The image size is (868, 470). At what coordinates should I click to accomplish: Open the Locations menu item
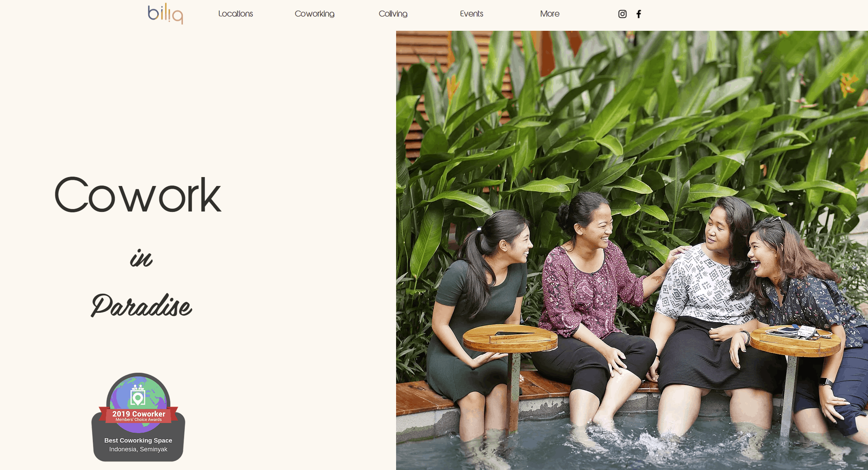[236, 14]
